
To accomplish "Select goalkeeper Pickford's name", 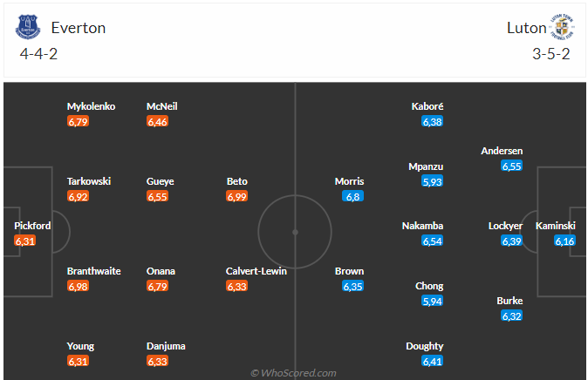I will pos(32,226).
